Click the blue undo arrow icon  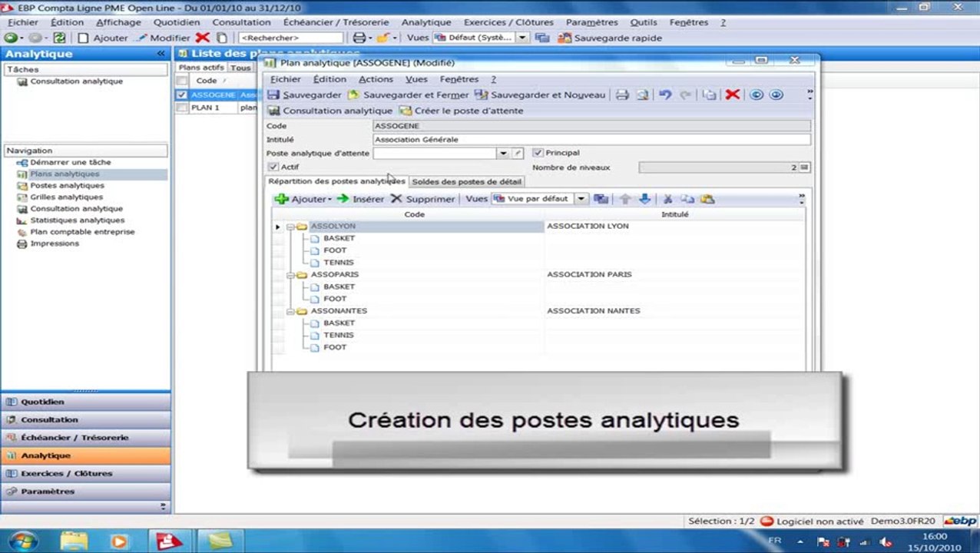(665, 94)
